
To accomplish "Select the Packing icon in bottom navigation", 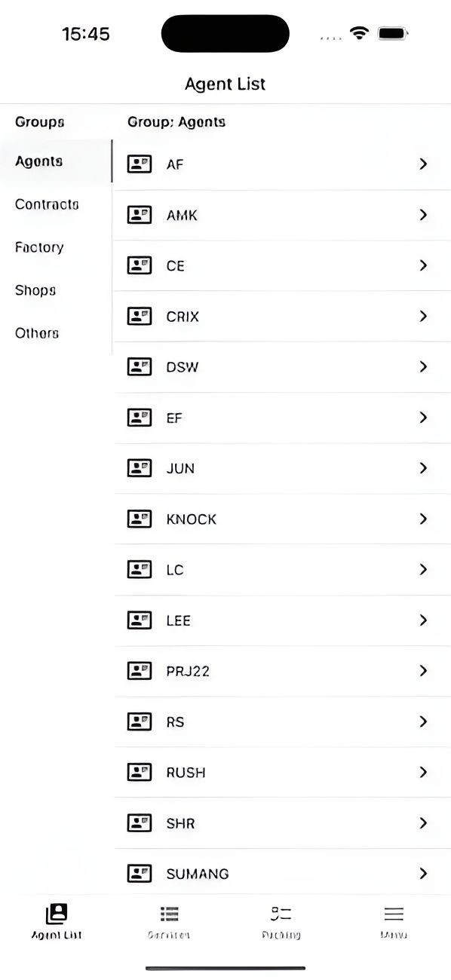I will (x=281, y=914).
